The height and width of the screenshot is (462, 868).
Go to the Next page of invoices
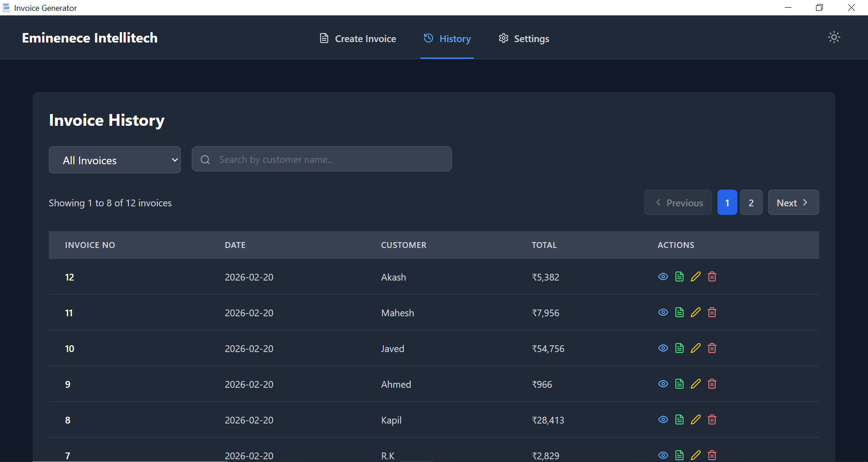(793, 202)
